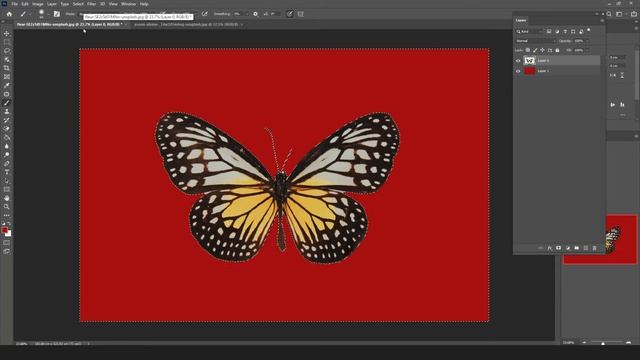Open the Image menu

pyautogui.click(x=38, y=4)
